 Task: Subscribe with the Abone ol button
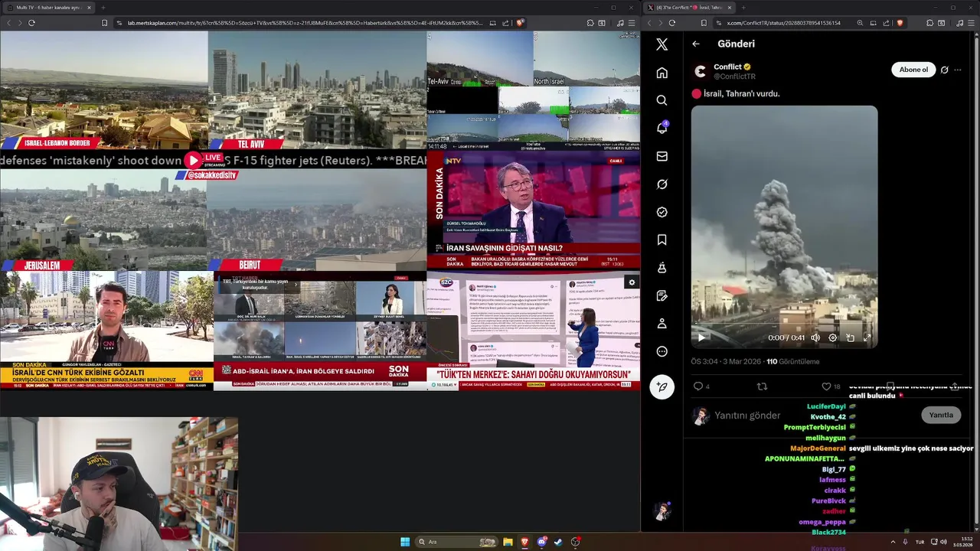(x=913, y=70)
